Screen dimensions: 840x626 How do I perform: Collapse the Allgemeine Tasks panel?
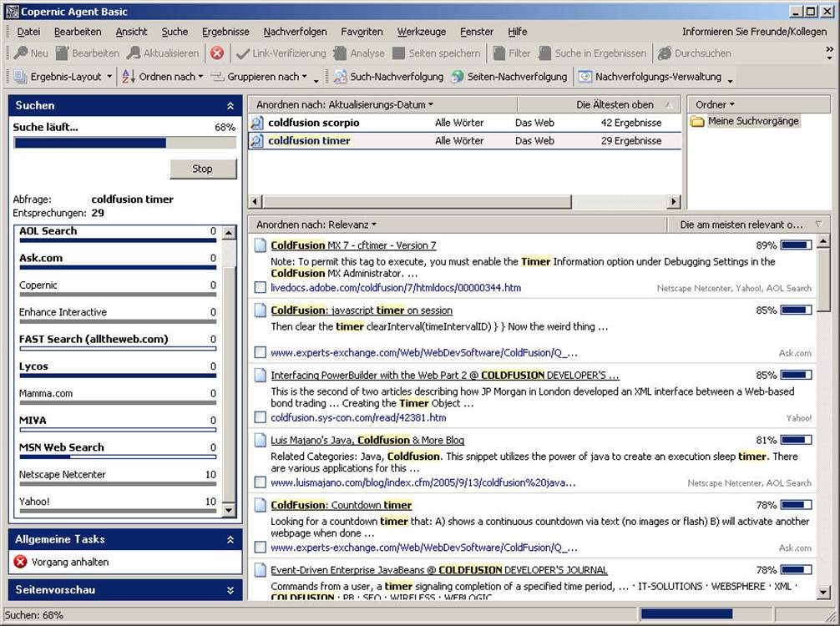tap(230, 539)
